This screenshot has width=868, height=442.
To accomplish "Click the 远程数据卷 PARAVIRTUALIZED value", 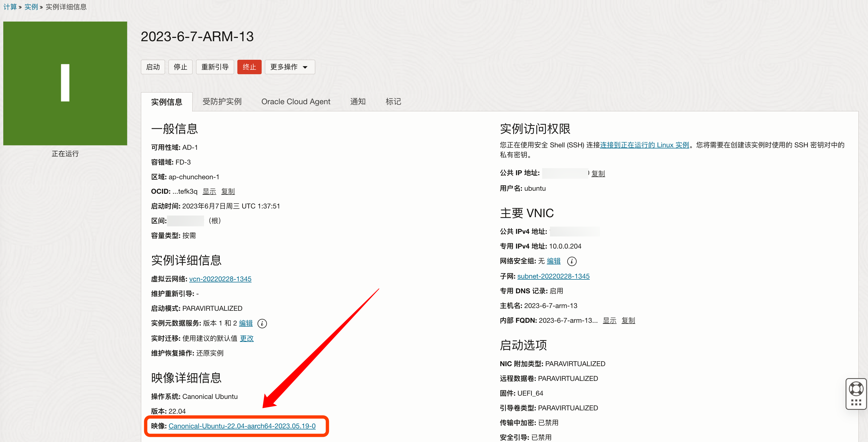I will [568, 379].
